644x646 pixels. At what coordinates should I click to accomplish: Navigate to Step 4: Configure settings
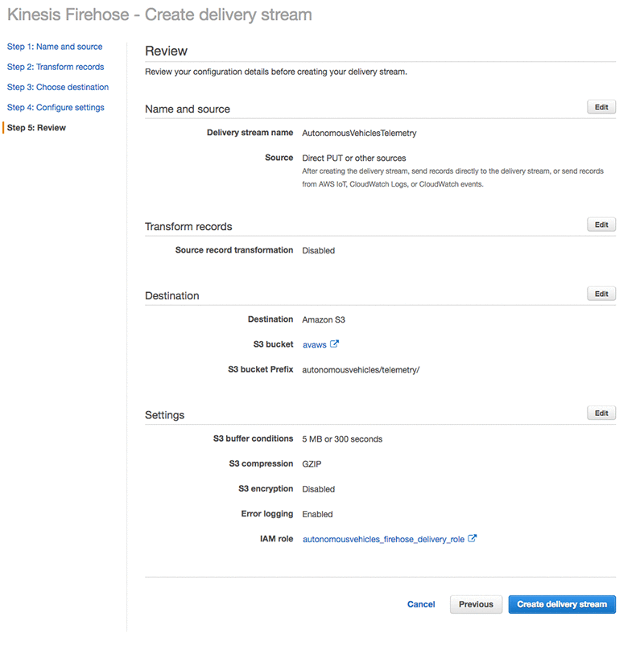click(x=56, y=107)
